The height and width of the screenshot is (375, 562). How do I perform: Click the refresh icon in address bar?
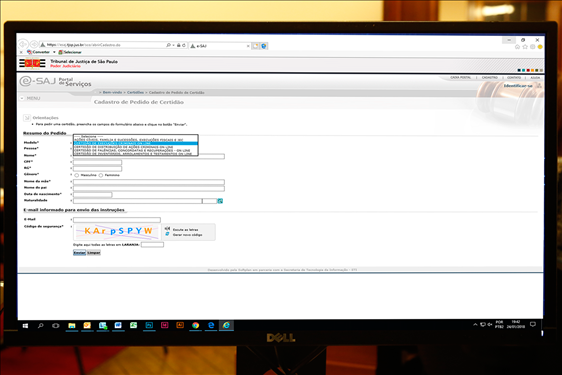[184, 45]
